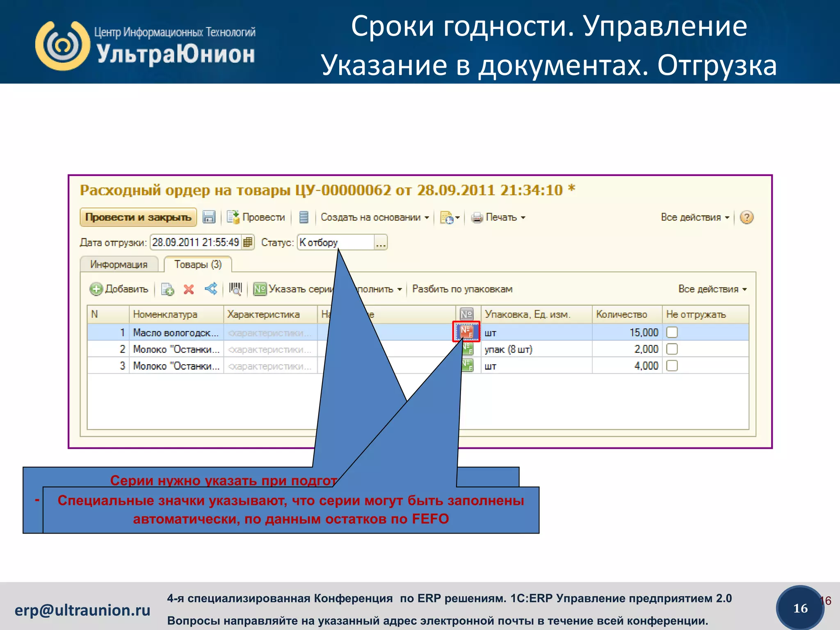
Task: Select the Масло вологодск... row cell
Action: pyautogui.click(x=176, y=332)
